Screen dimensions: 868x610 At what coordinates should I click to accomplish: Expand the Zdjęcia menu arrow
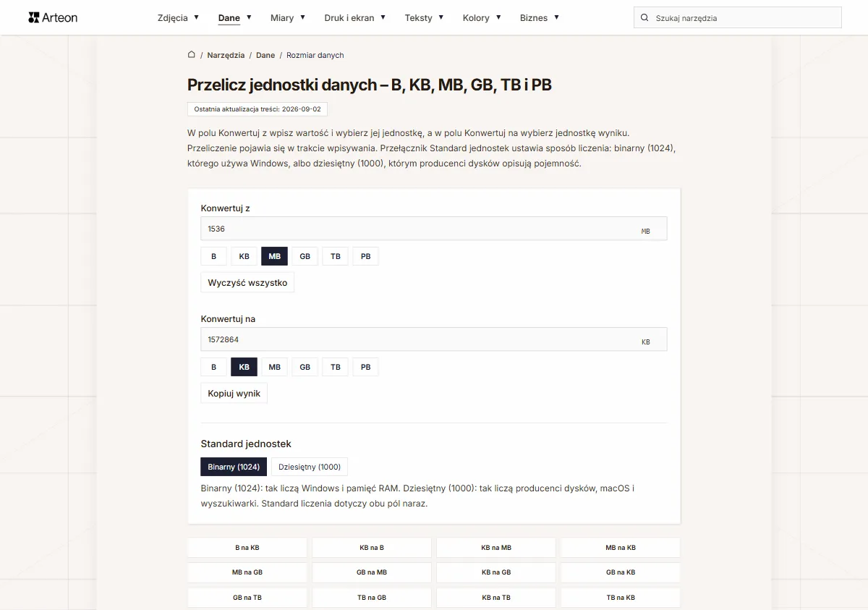point(195,17)
